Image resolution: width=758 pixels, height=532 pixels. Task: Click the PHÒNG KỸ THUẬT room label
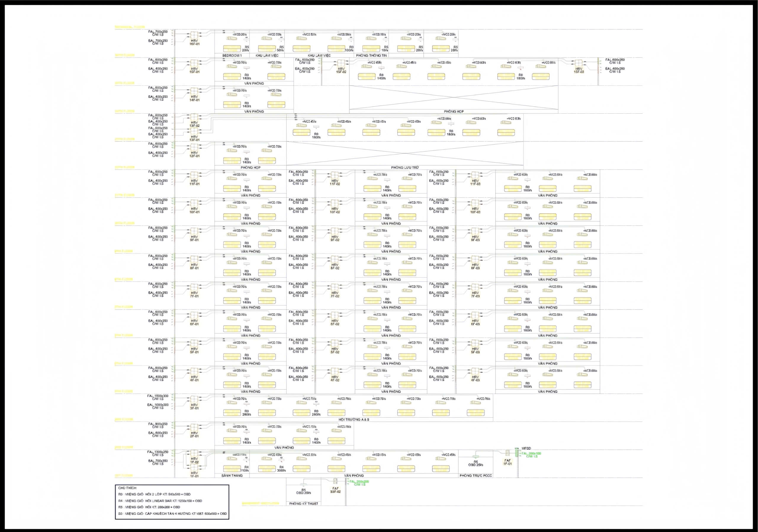[x=304, y=504]
